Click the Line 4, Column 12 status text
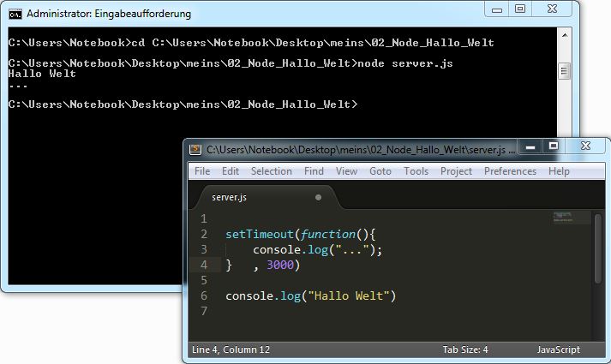The width and height of the screenshot is (611, 364). pyautogui.click(x=231, y=349)
